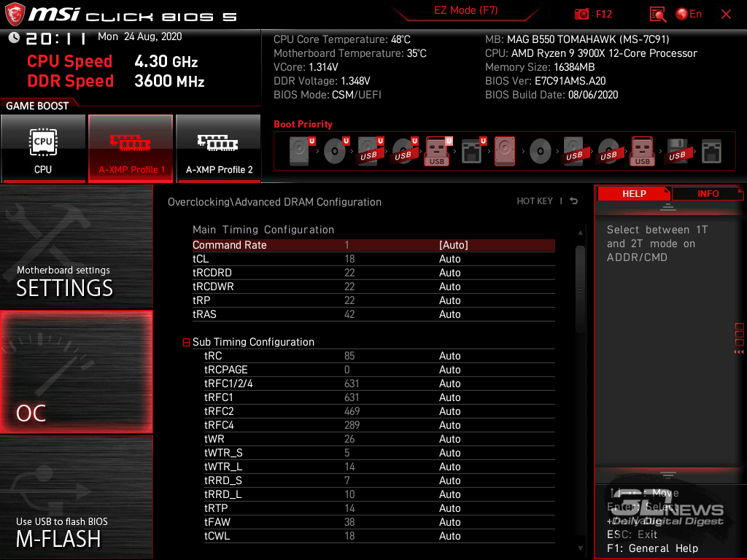Select the tWR timing row
The width and height of the screenshot is (747, 560).
click(x=379, y=438)
